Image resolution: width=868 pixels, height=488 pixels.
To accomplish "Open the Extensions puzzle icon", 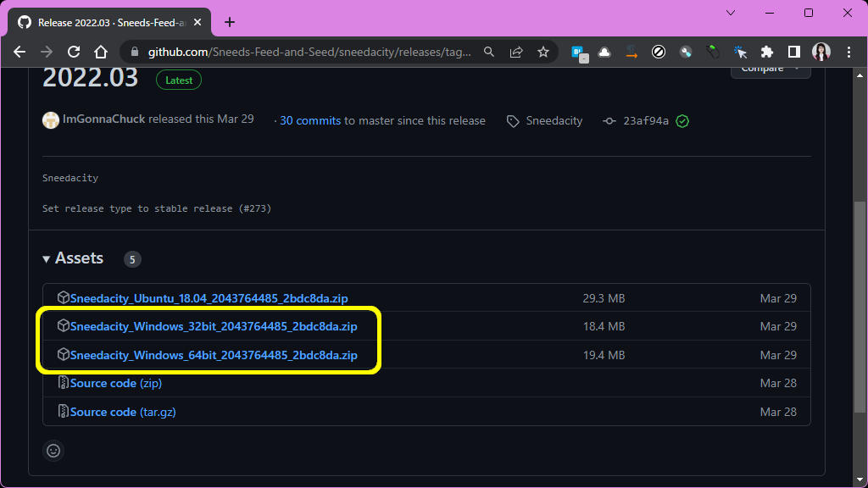I will 767,52.
